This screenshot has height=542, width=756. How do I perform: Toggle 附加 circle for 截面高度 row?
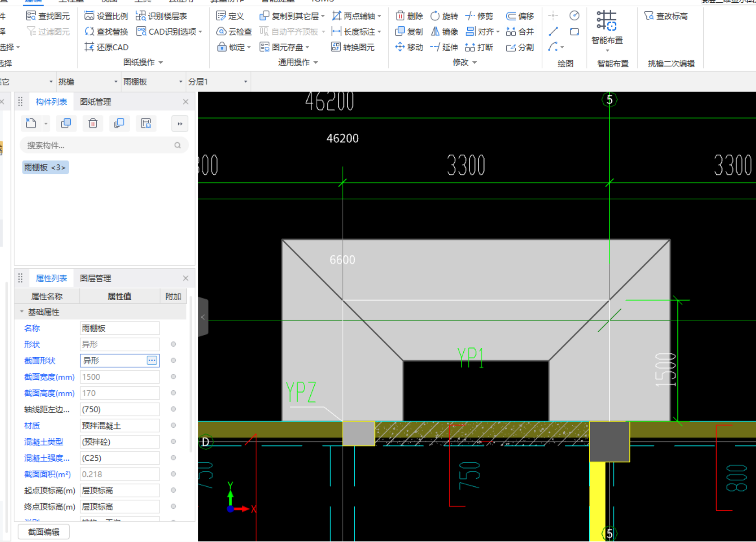(x=173, y=393)
